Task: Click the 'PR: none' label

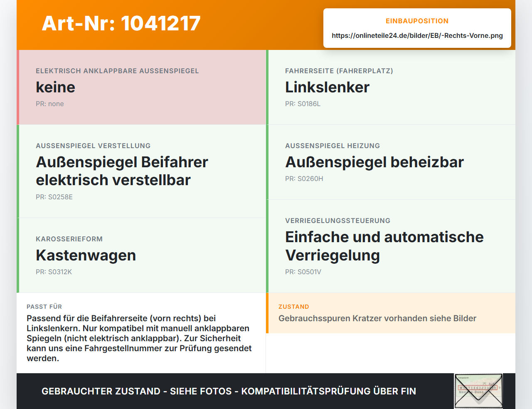Action: tap(50, 104)
